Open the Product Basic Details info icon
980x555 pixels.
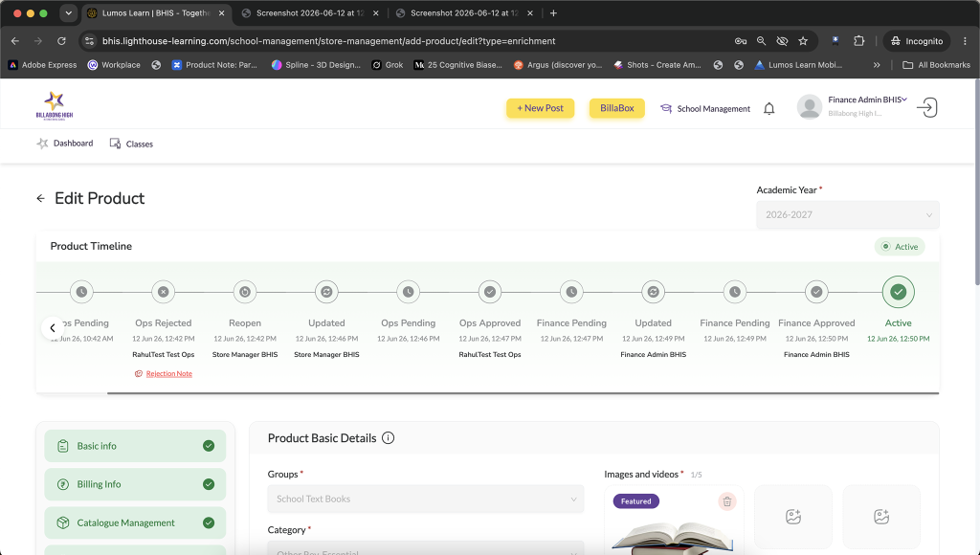(x=389, y=438)
